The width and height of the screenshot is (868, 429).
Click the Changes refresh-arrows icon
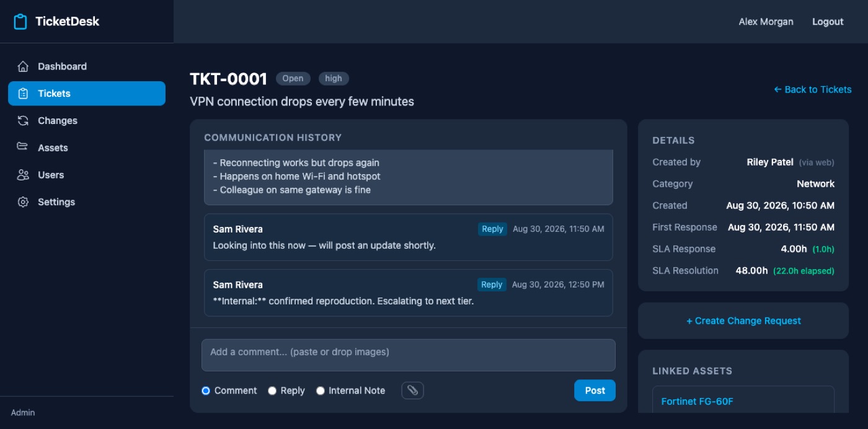point(23,121)
